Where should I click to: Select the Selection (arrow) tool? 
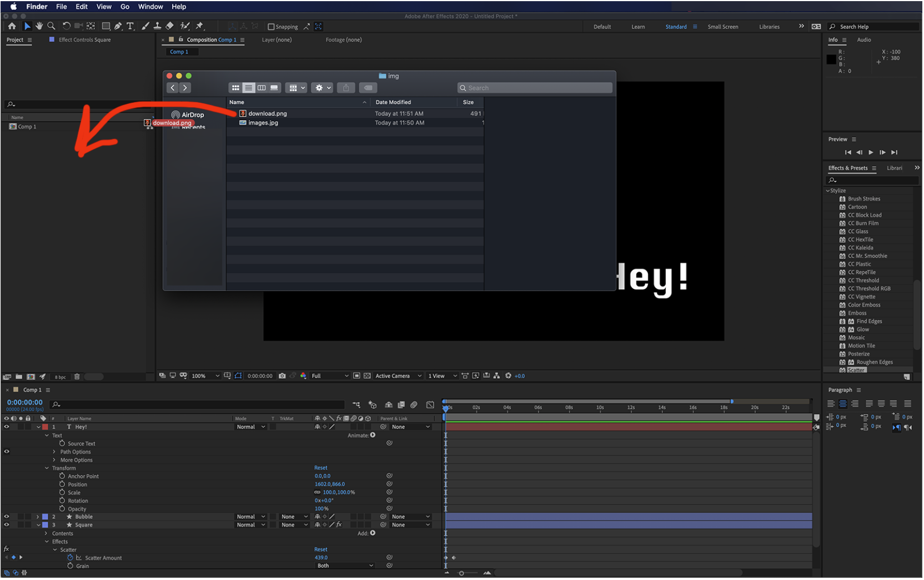[x=27, y=26]
